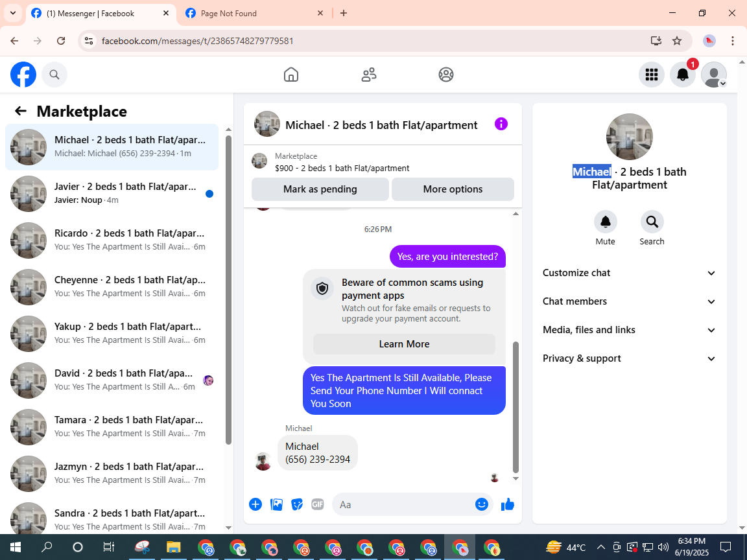Reload the page in Chrome
Screen dimensions: 747x560
click(x=61, y=41)
